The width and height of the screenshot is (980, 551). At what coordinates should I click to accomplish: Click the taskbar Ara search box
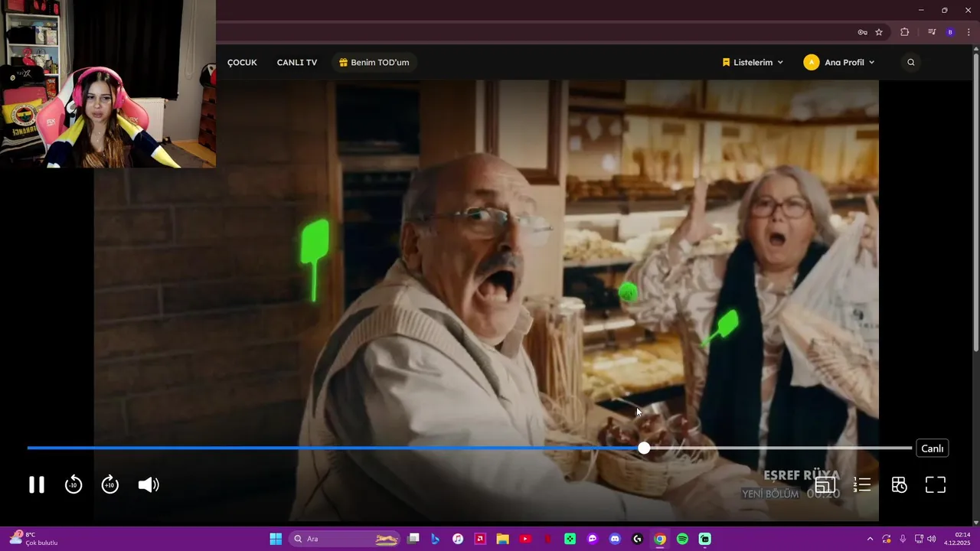[x=344, y=539]
